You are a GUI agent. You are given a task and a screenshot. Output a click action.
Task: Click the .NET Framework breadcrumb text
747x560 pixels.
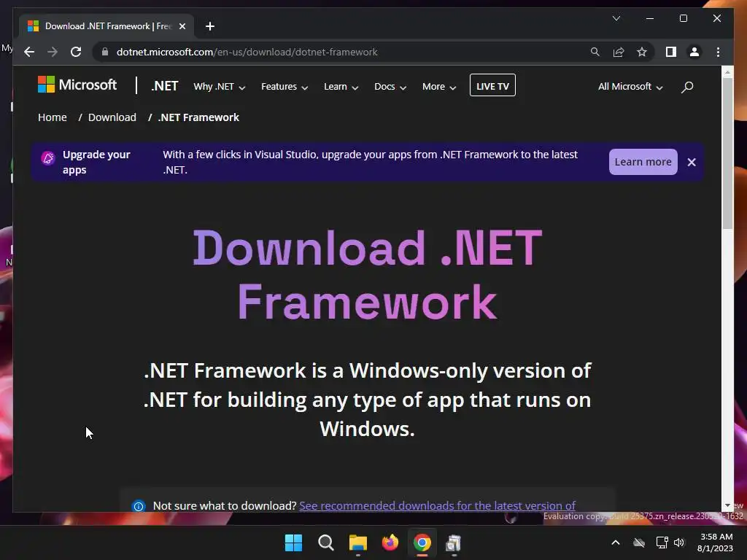(x=198, y=117)
